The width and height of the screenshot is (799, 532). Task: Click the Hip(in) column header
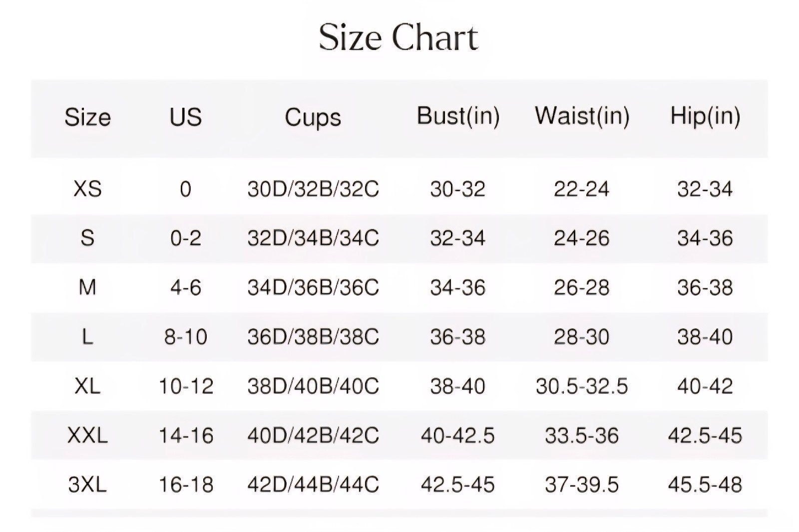[705, 116]
